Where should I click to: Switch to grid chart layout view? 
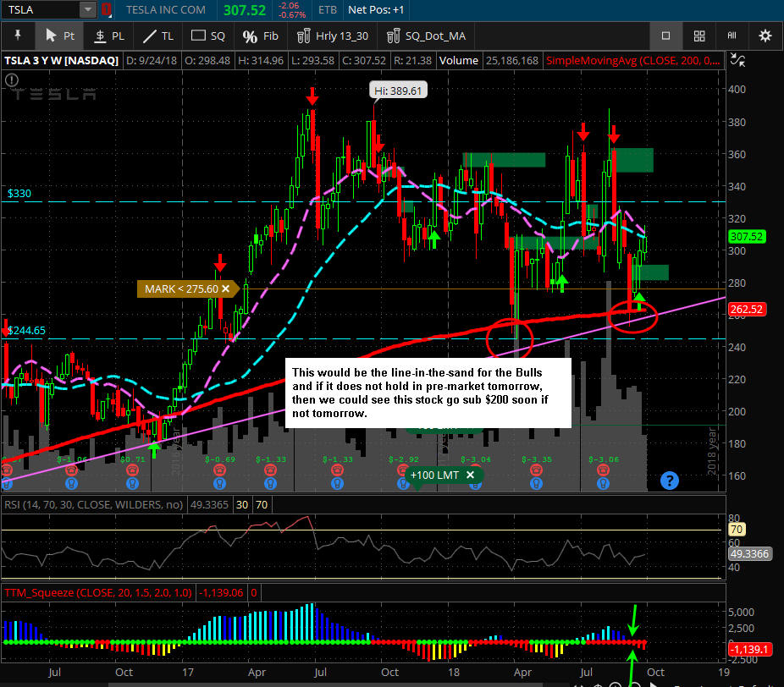pos(699,36)
